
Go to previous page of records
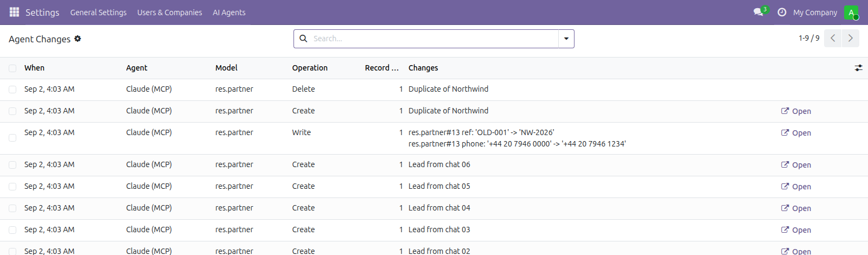point(833,38)
